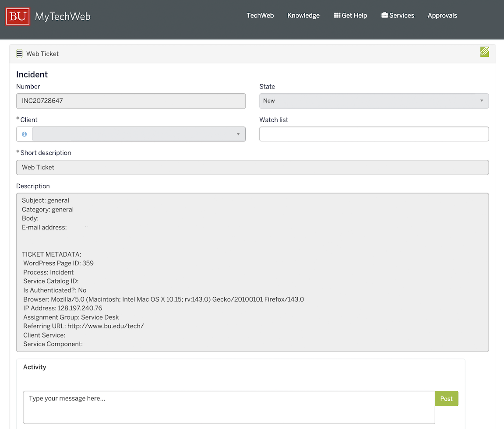Click the MyTechWeb site title
The image size is (504, 429).
63,17
